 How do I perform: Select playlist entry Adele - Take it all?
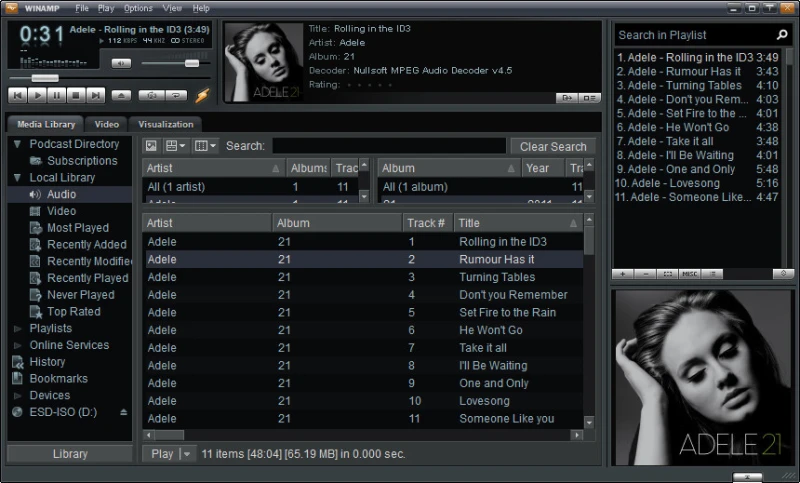[x=697, y=141]
